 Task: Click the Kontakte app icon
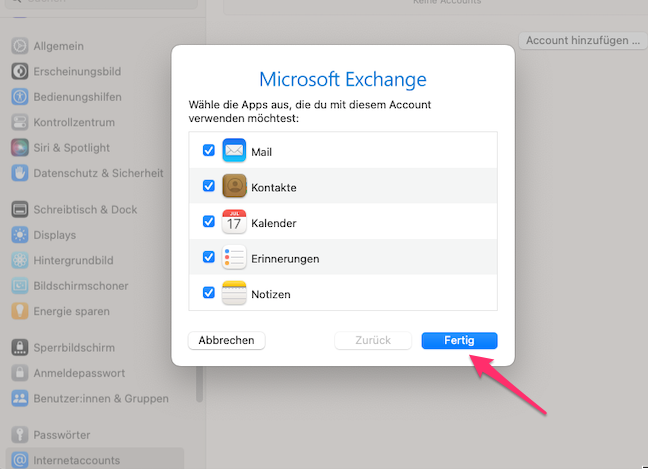coord(234,187)
